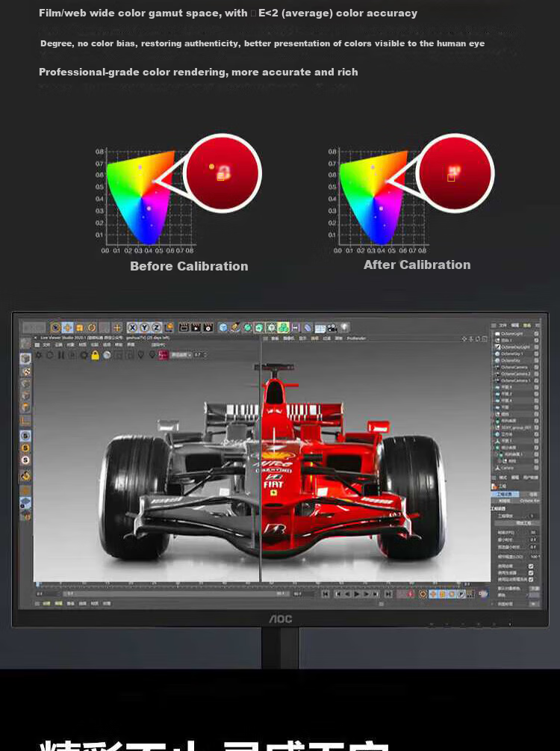Screen dimensions: 560x751
Task: Toggle the Y axis lock
Action: [144, 327]
